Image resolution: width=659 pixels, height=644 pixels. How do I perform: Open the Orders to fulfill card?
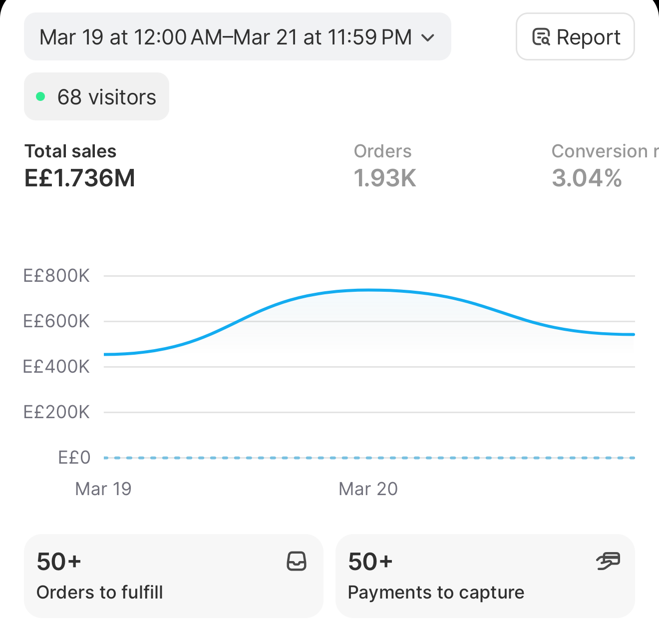pos(174,576)
